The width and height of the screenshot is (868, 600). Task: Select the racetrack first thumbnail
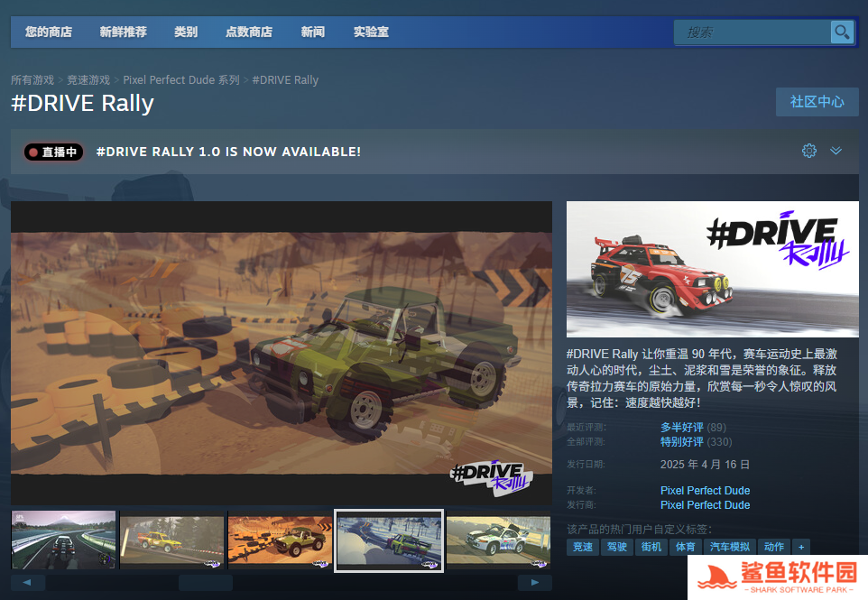[x=63, y=540]
